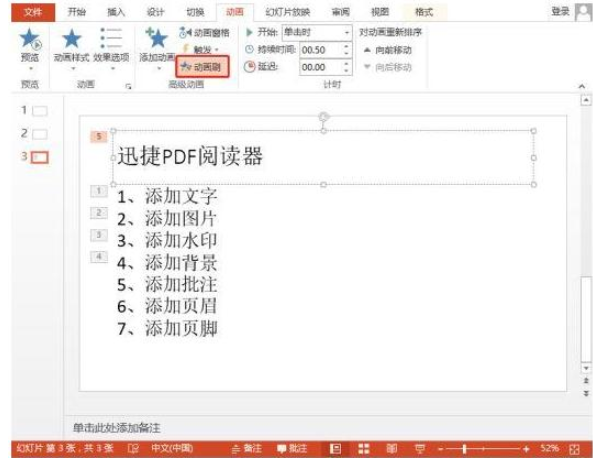
Task: Expand the Effect Options dropdown arrow
Action: 112,68
